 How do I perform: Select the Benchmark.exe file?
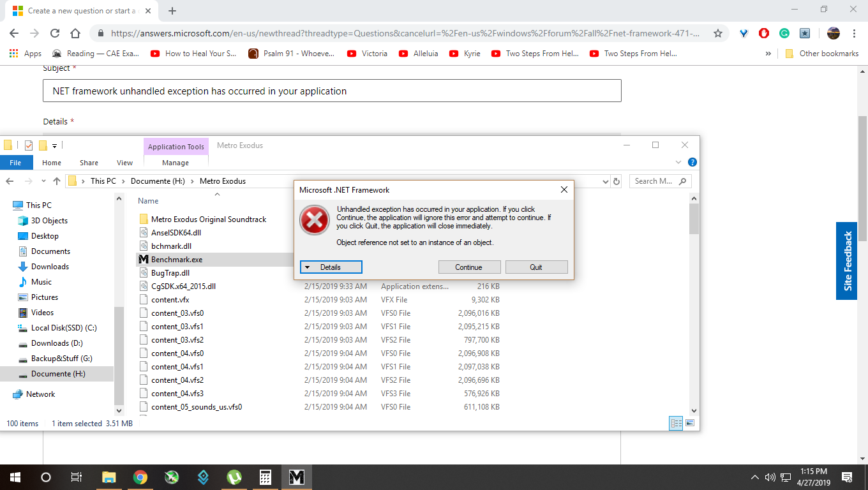point(177,260)
